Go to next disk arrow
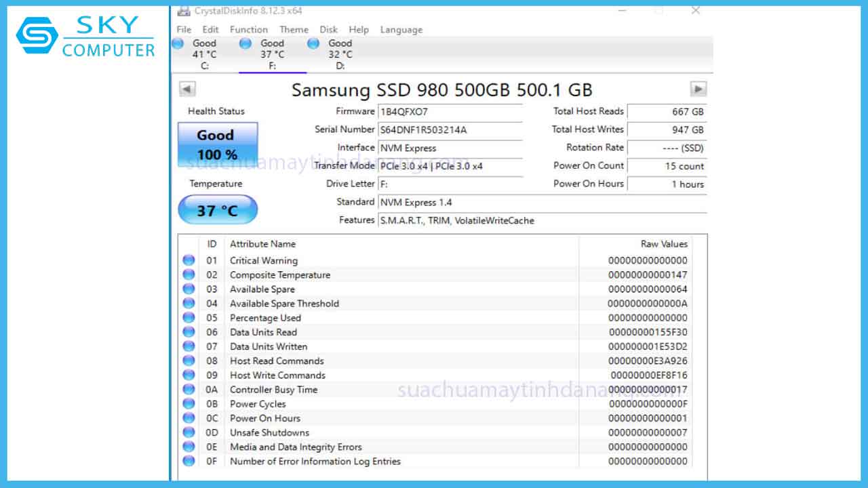Viewport: 868px width, 488px height. 698,89
